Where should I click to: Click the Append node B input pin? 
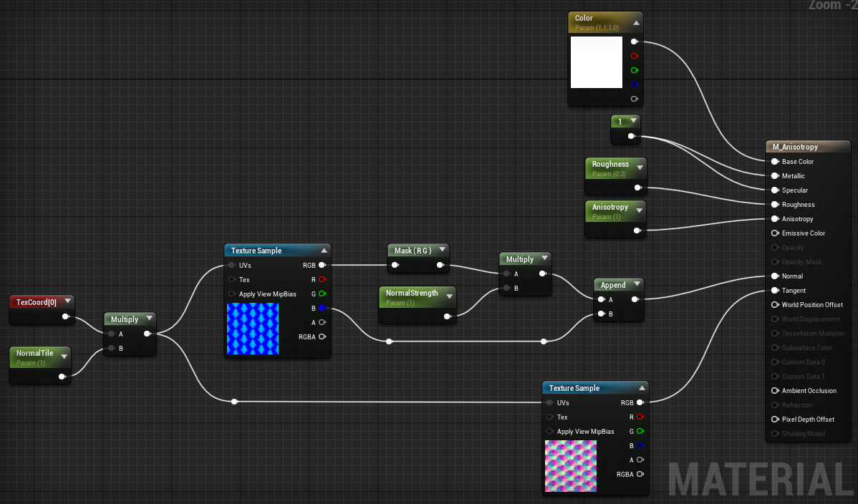click(x=602, y=314)
